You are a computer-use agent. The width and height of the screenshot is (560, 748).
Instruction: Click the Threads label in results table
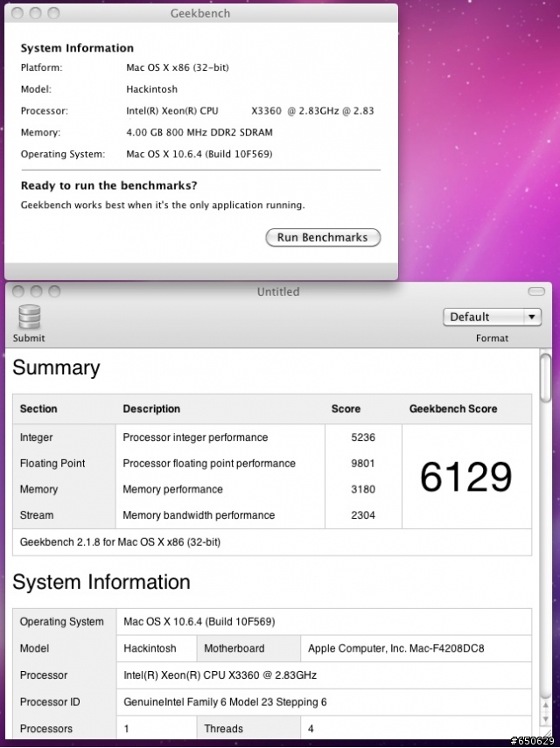tap(223, 729)
